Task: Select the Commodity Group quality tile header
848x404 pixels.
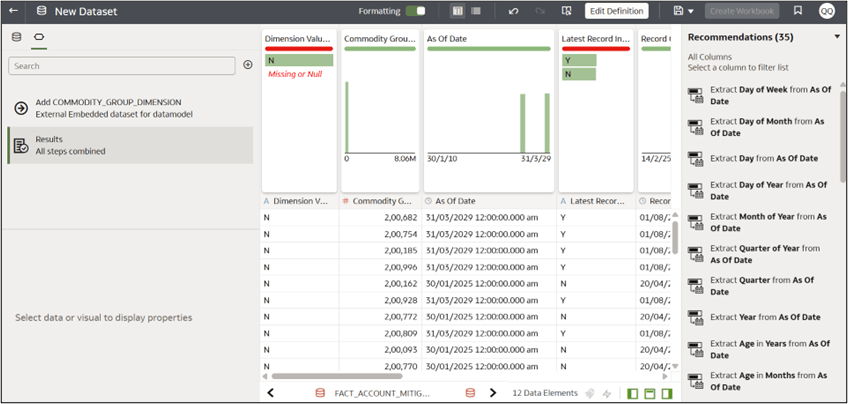Action: tap(380, 39)
